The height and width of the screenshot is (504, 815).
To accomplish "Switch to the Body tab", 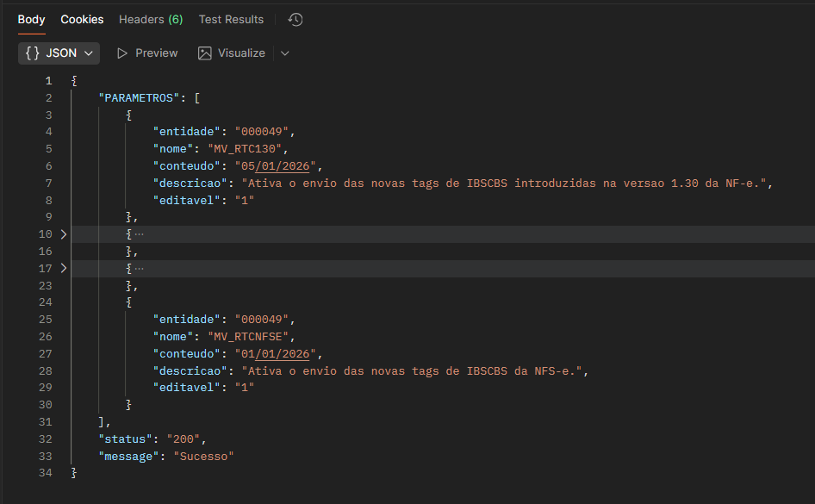I will click(32, 19).
